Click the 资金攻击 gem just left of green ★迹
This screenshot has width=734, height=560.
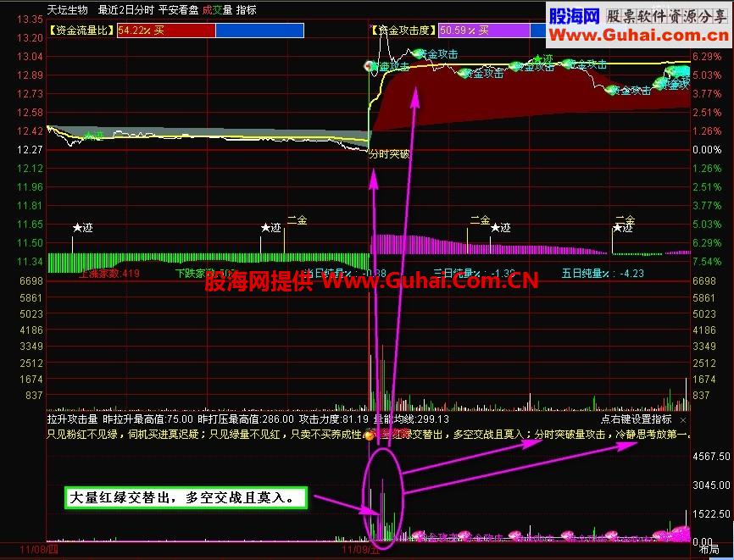515,67
